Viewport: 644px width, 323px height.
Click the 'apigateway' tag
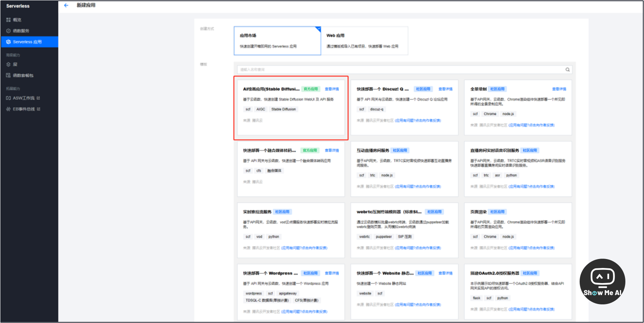click(288, 294)
